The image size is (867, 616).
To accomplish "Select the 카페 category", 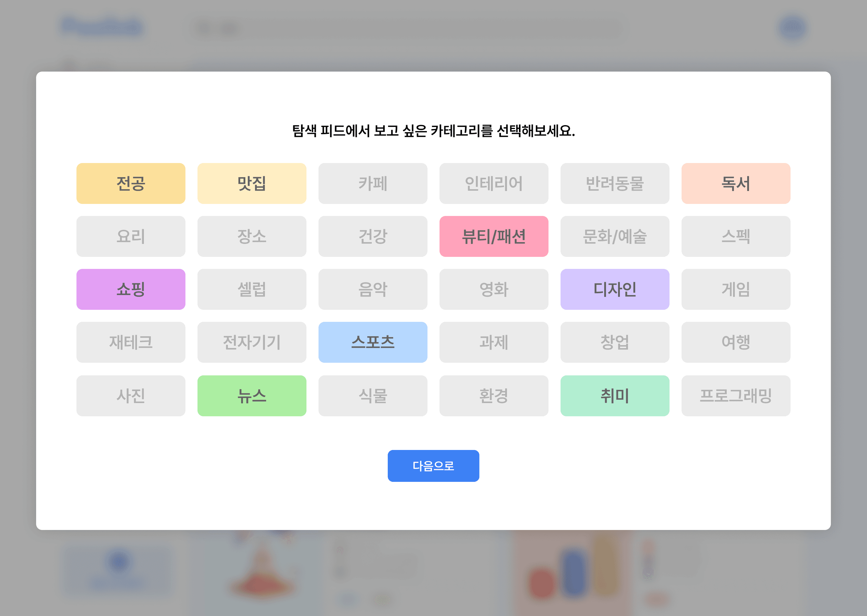I will (372, 183).
